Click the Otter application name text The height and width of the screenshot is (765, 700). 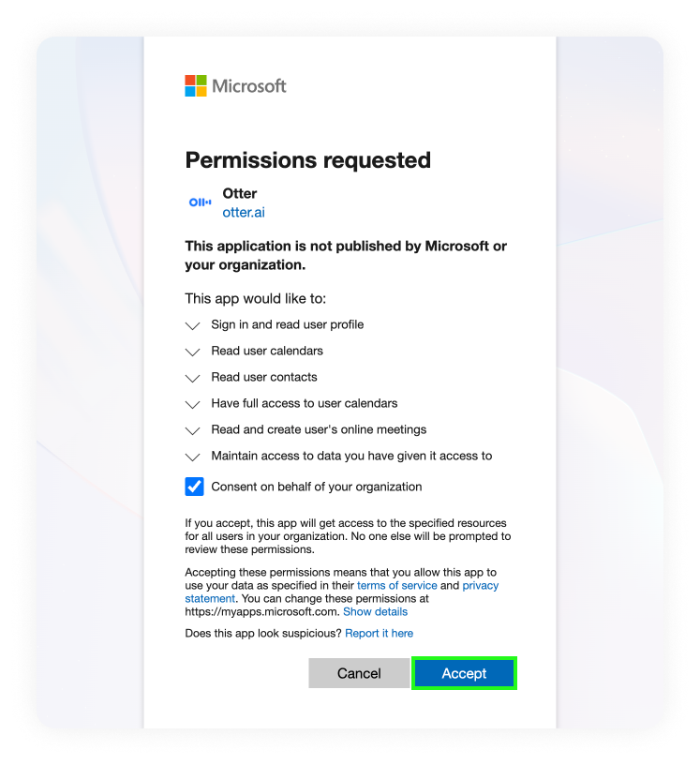[240, 194]
